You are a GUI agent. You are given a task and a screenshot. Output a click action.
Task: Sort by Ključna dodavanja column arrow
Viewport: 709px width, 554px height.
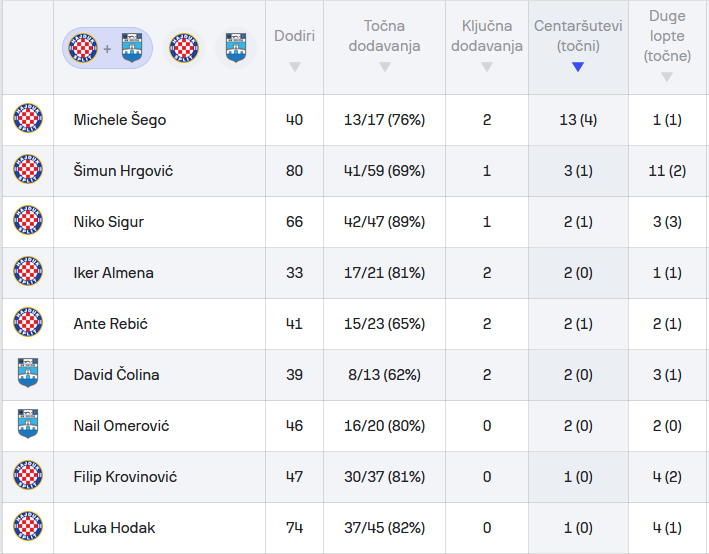[486, 67]
